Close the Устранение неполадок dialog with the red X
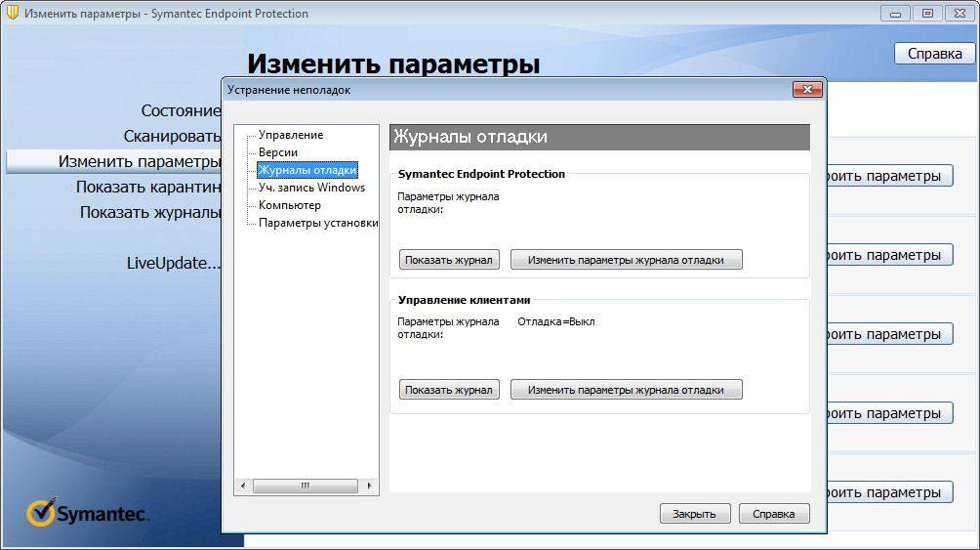 click(807, 90)
